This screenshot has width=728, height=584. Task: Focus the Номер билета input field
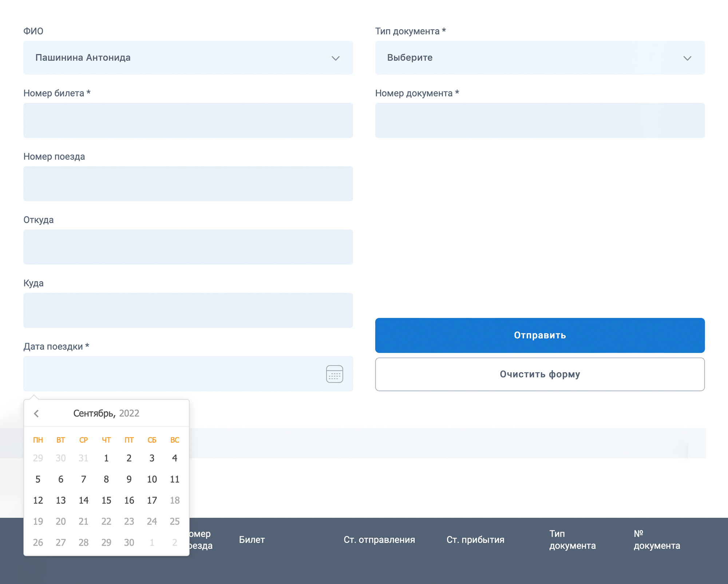pyautogui.click(x=188, y=120)
